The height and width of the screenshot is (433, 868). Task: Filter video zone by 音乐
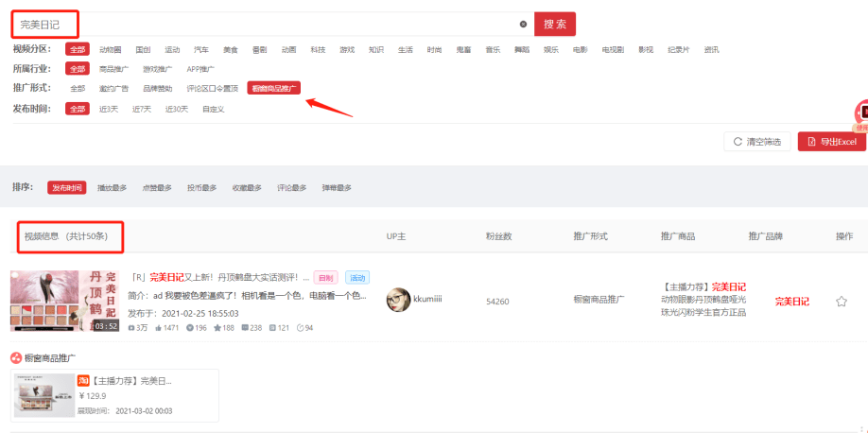(493, 49)
